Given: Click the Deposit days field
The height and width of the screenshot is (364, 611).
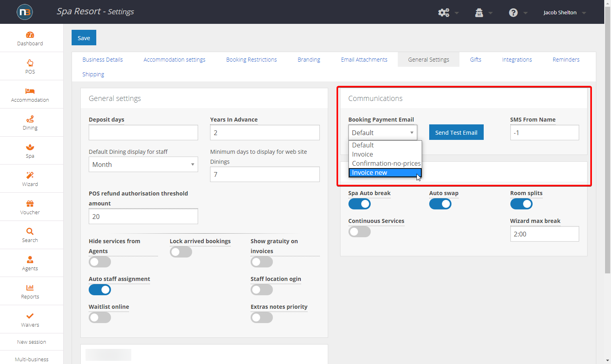Looking at the screenshot, I should pyautogui.click(x=143, y=133).
